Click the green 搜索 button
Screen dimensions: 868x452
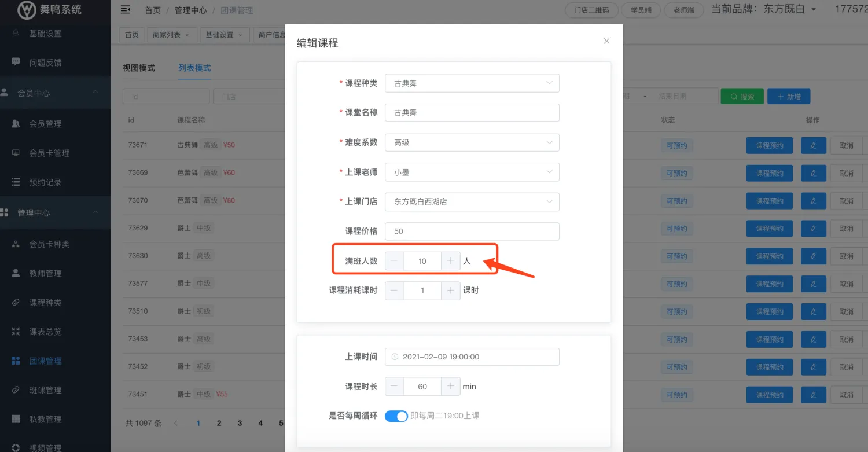coord(742,97)
